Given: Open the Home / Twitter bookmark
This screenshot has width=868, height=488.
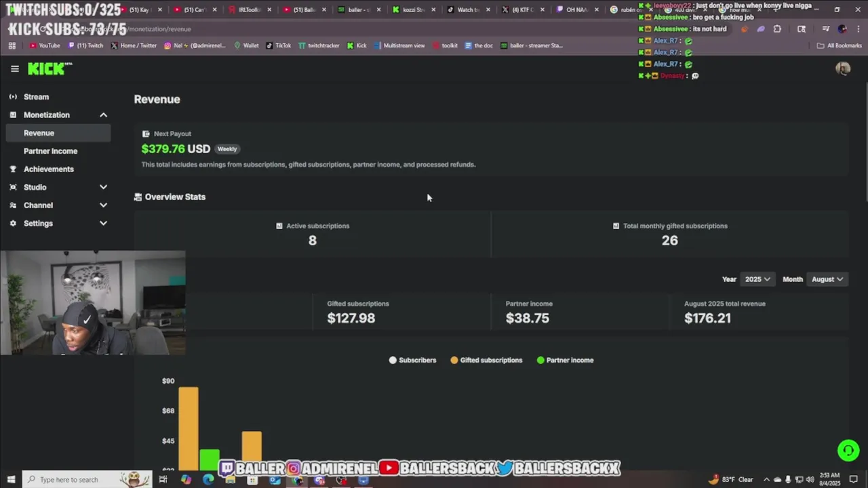Looking at the screenshot, I should [134, 45].
